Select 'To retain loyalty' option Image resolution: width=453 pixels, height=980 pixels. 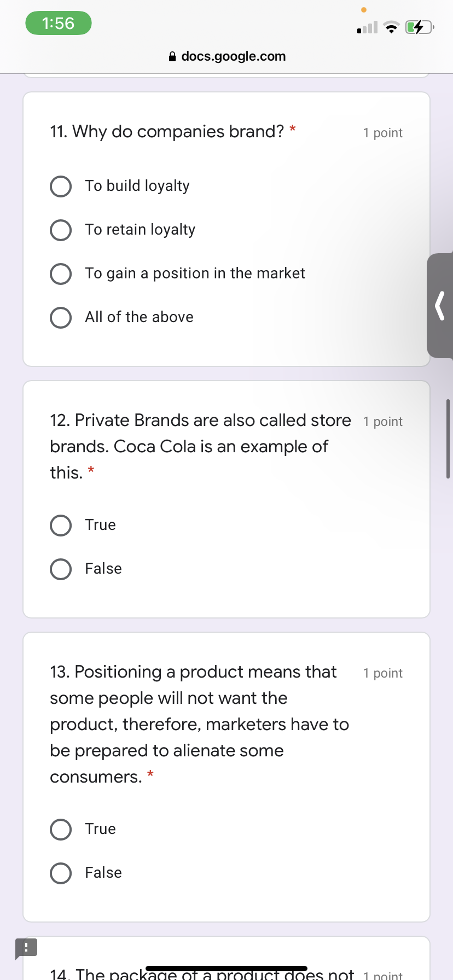60,230
